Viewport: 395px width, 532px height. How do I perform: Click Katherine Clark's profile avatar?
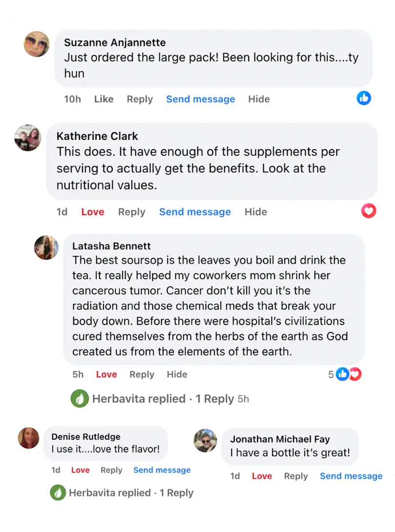pyautogui.click(x=28, y=138)
